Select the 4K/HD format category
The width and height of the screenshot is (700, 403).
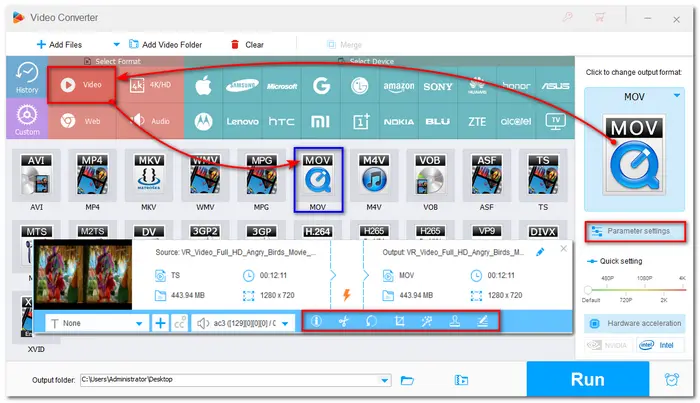(150, 85)
